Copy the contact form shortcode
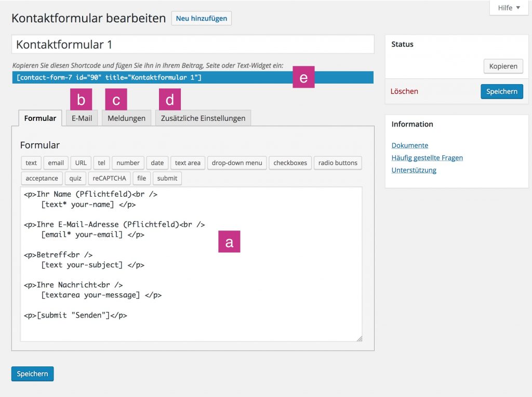 point(503,66)
